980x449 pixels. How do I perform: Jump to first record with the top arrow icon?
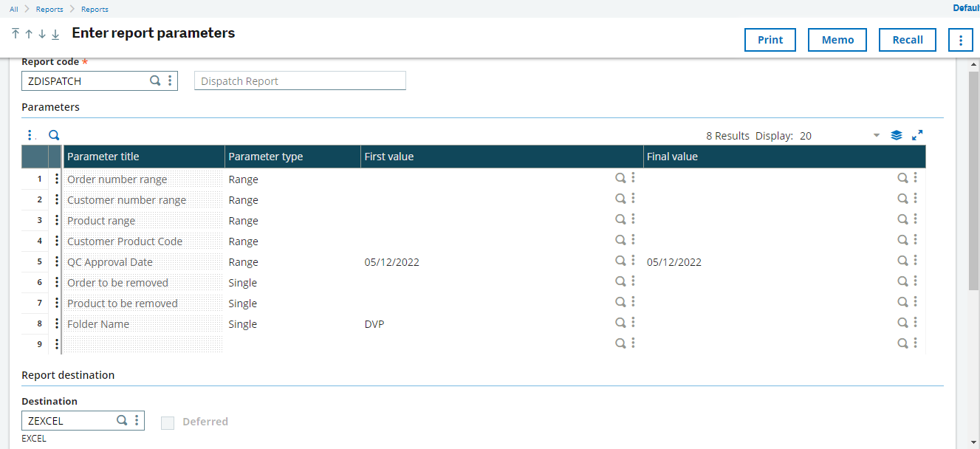click(x=15, y=34)
